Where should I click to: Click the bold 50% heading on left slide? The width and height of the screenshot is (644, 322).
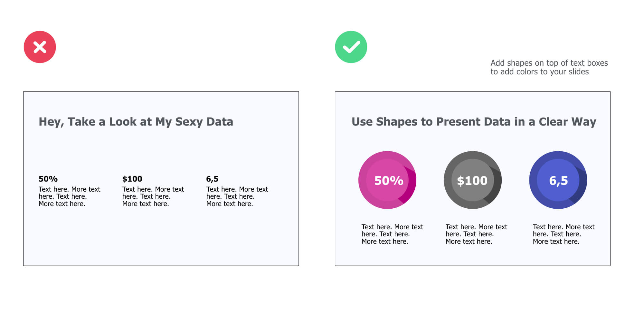click(x=48, y=179)
